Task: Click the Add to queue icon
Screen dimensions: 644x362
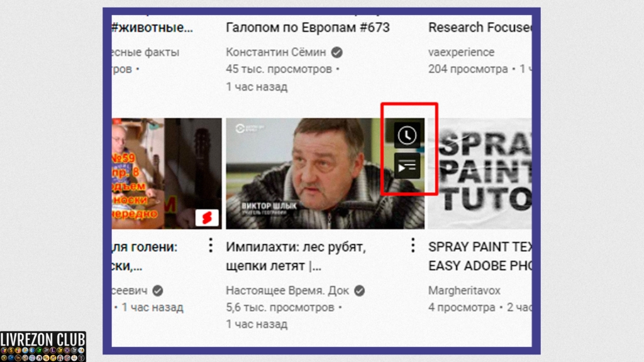Action: pos(407,166)
